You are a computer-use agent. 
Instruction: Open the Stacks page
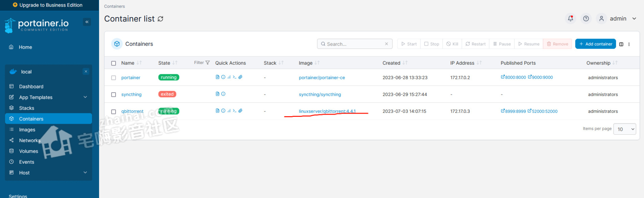(x=26, y=108)
